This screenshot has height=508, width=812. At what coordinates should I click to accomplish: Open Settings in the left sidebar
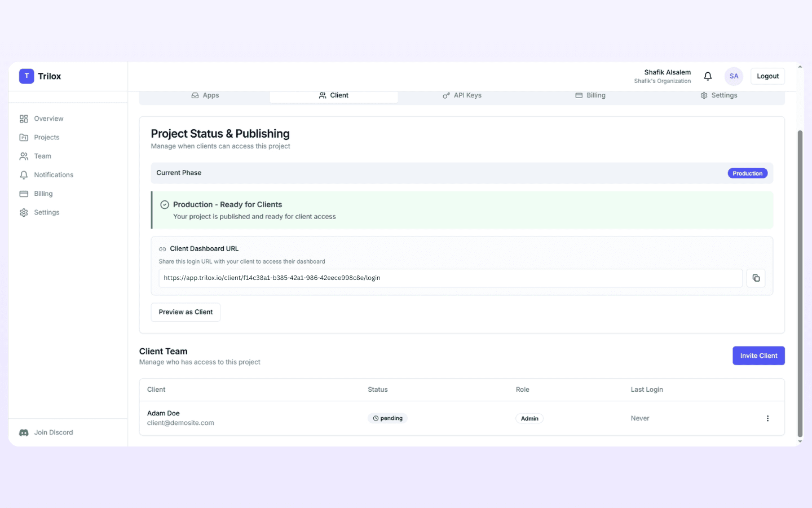[x=46, y=213]
